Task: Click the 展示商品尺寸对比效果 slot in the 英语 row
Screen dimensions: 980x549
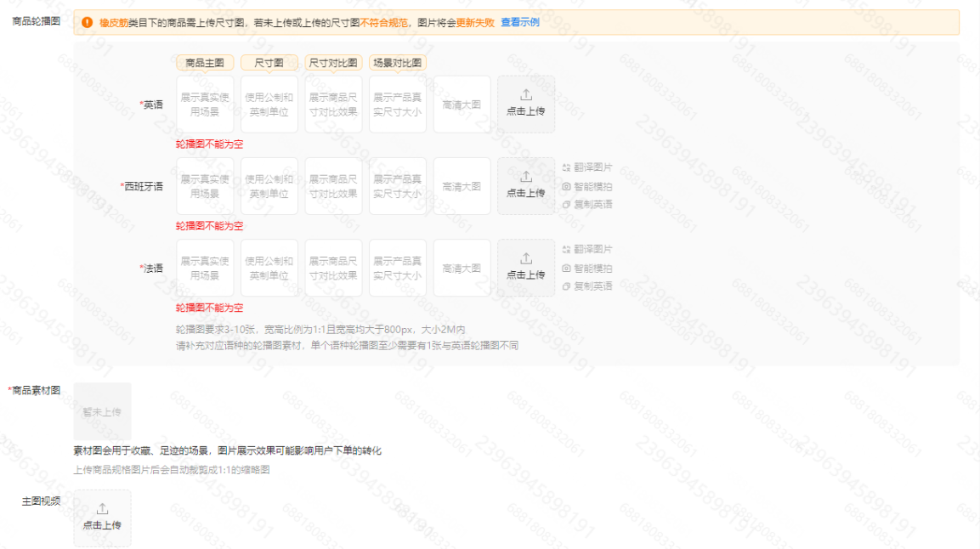Action: [333, 105]
